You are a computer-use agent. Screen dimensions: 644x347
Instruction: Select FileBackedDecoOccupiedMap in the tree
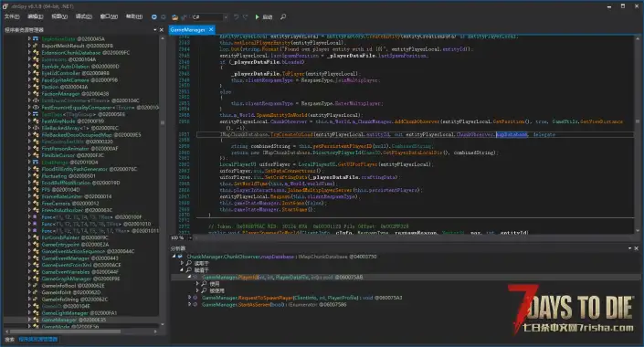coord(91,135)
